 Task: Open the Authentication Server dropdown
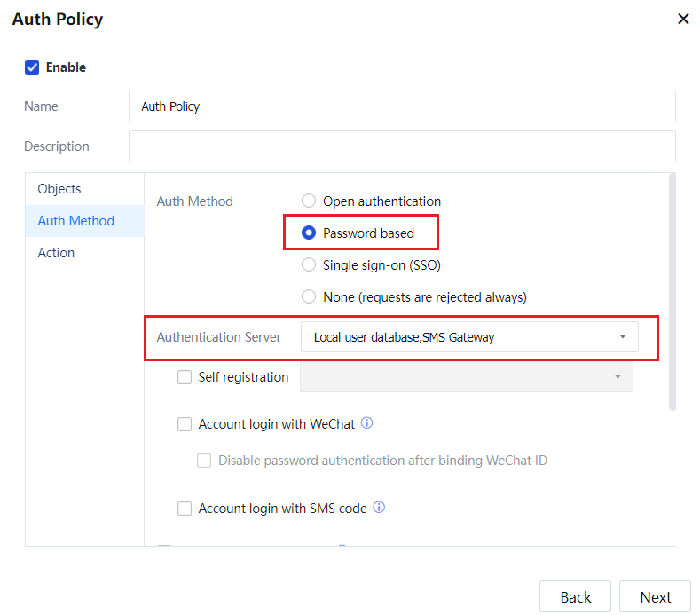pos(469,337)
